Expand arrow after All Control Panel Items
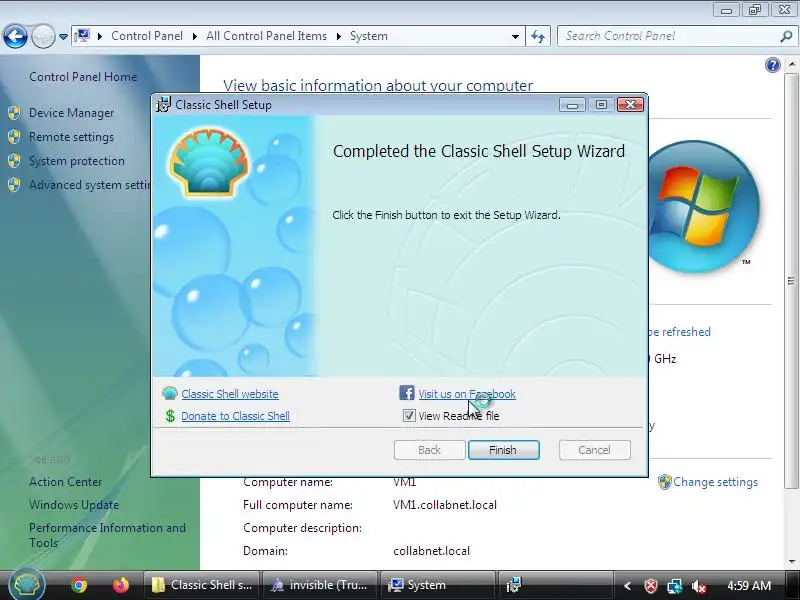The height and width of the screenshot is (600, 800). click(x=338, y=36)
